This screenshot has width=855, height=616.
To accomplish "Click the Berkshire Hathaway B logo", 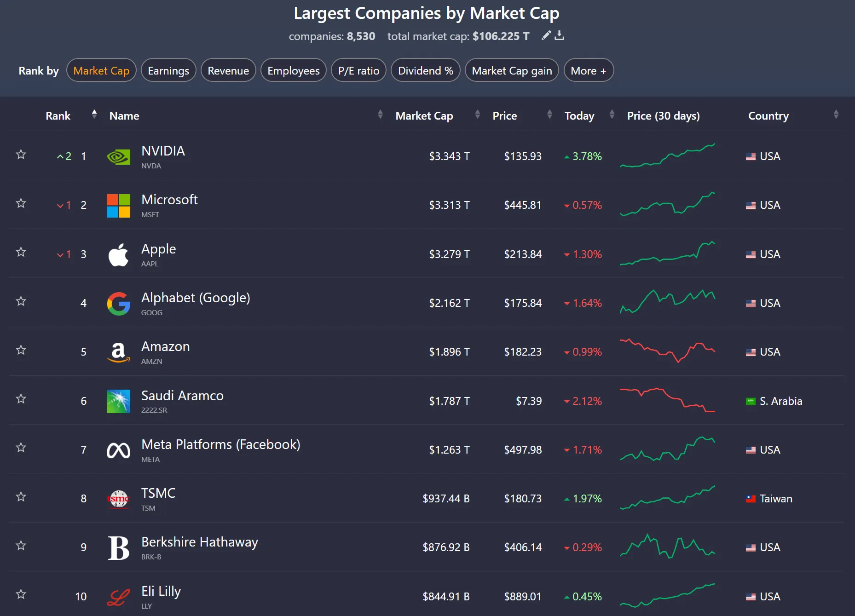I will coord(118,548).
